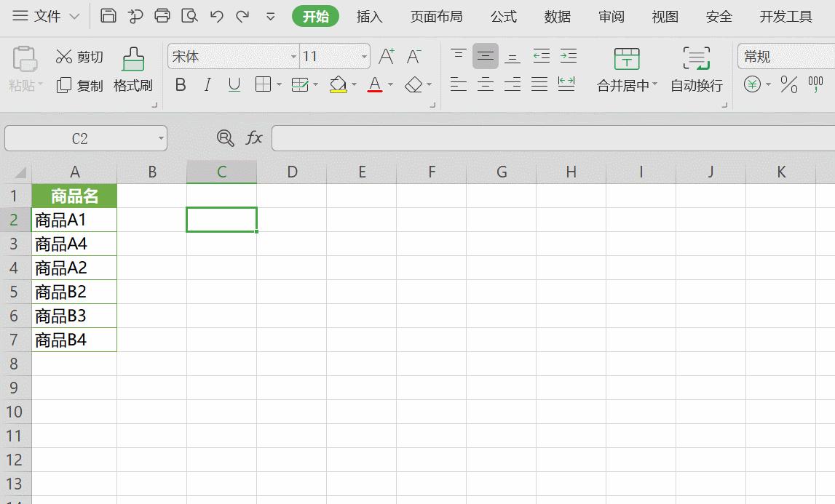This screenshot has height=504, width=835.
Task: Click the 剪切 cut button
Action: [79, 57]
